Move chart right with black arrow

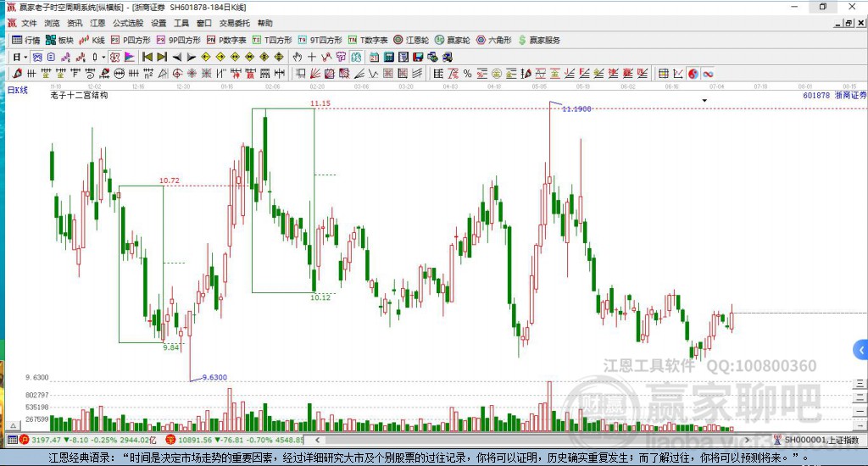pos(191,57)
